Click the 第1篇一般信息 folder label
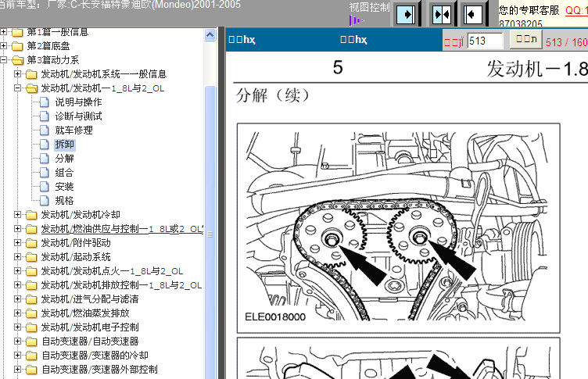The height and width of the screenshot is (379, 588). (x=58, y=32)
